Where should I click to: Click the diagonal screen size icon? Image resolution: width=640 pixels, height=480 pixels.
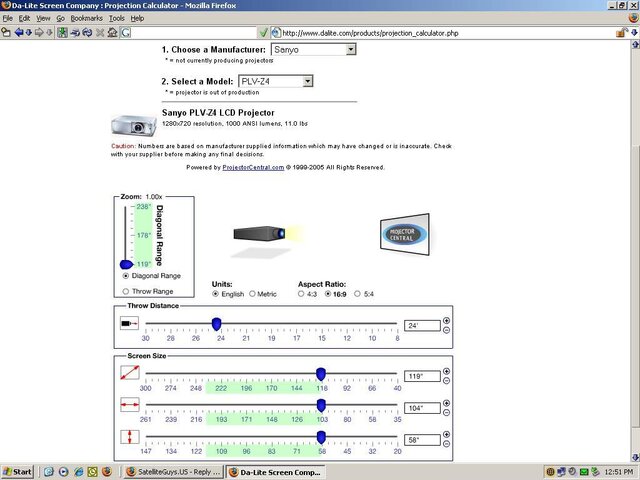[x=130, y=373]
